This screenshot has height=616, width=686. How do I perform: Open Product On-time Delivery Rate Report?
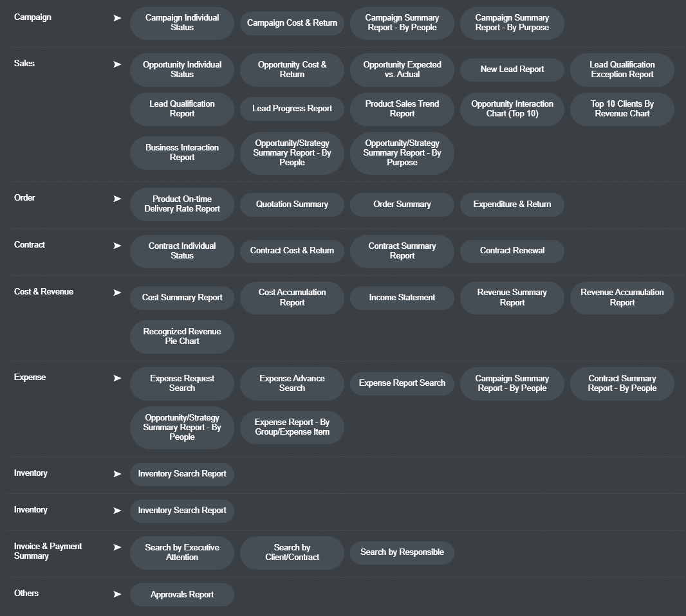tap(182, 204)
